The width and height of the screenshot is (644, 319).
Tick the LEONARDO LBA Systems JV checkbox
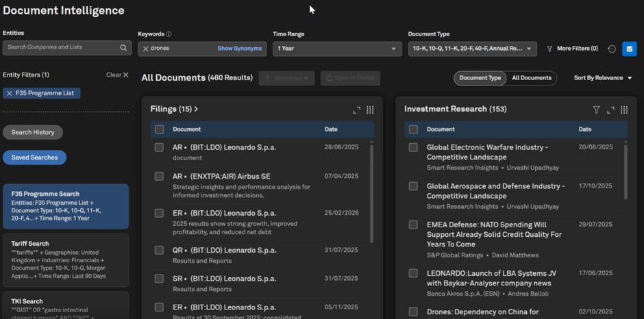tap(413, 273)
